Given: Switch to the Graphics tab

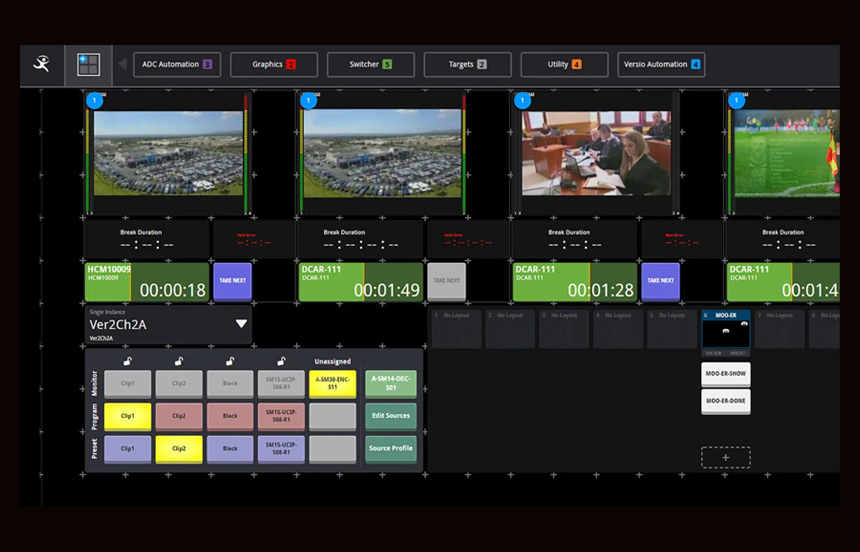Looking at the screenshot, I should (x=274, y=64).
